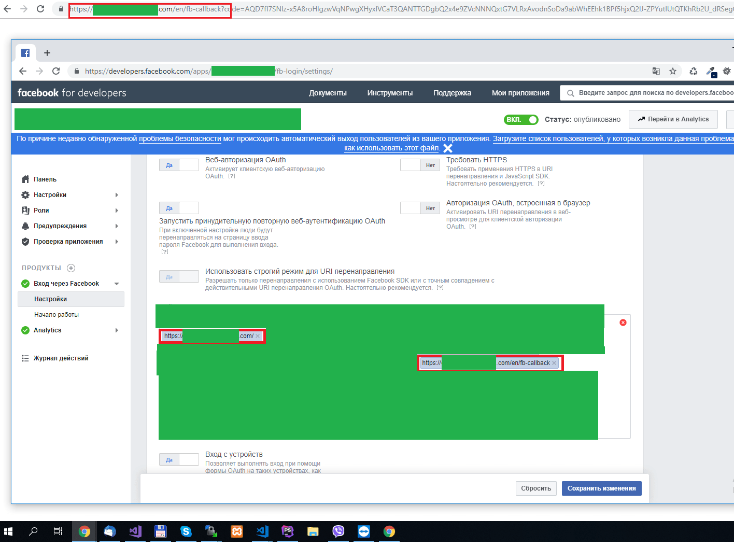Toggle Требовать HTTPS switch
The image size is (734, 560).
click(x=420, y=165)
